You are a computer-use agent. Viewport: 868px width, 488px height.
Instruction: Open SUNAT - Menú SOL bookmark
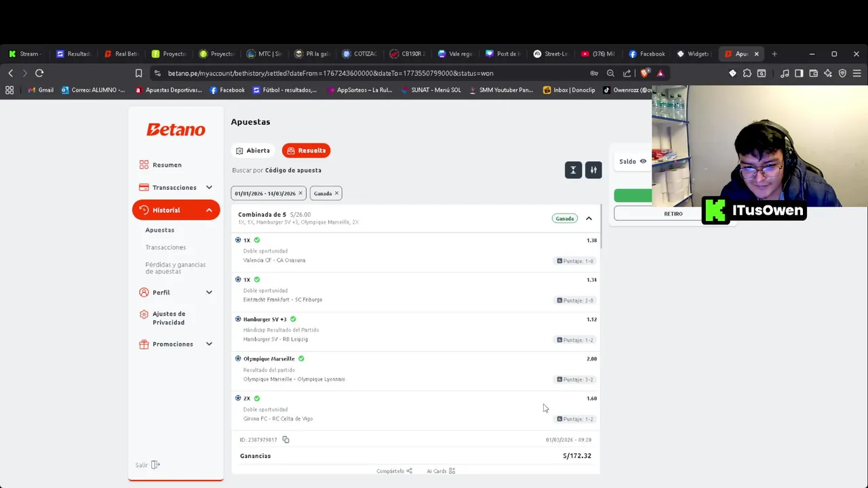430,90
